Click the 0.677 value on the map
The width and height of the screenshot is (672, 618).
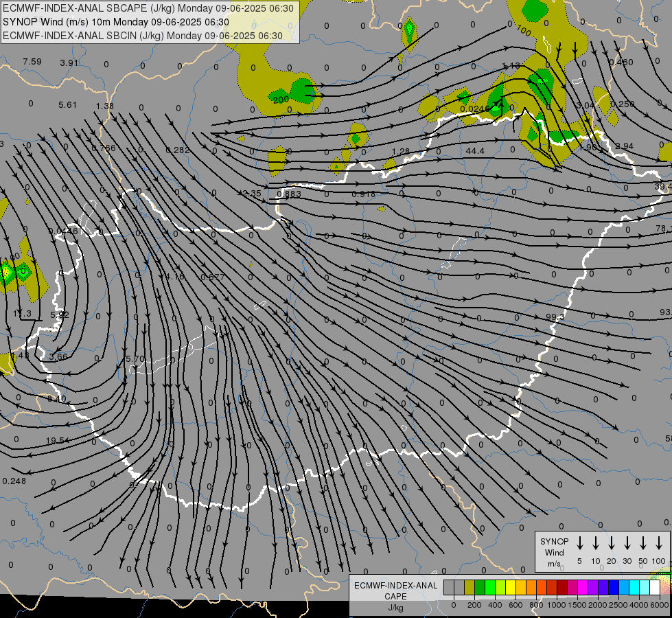tap(213, 277)
